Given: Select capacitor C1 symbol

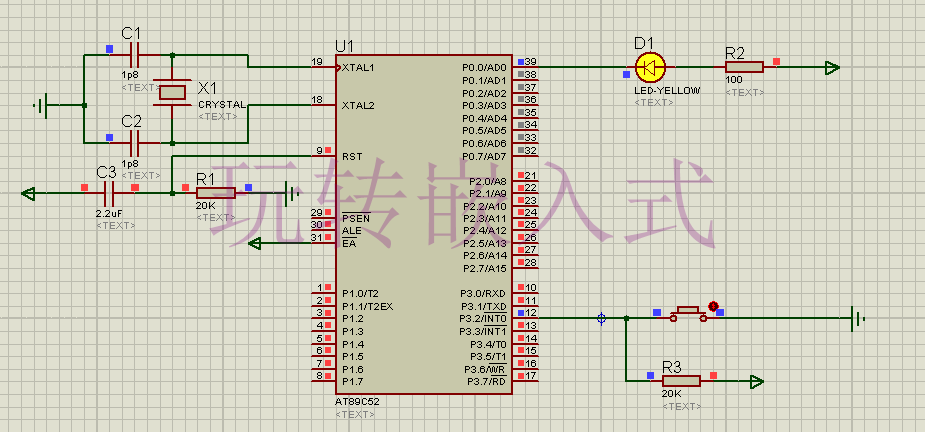Looking at the screenshot, I should pos(135,55).
